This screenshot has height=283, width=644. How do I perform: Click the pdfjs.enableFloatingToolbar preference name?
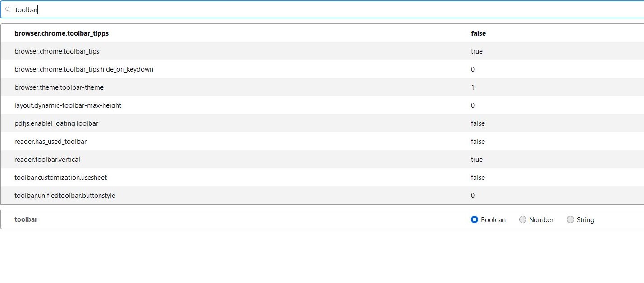(56, 123)
